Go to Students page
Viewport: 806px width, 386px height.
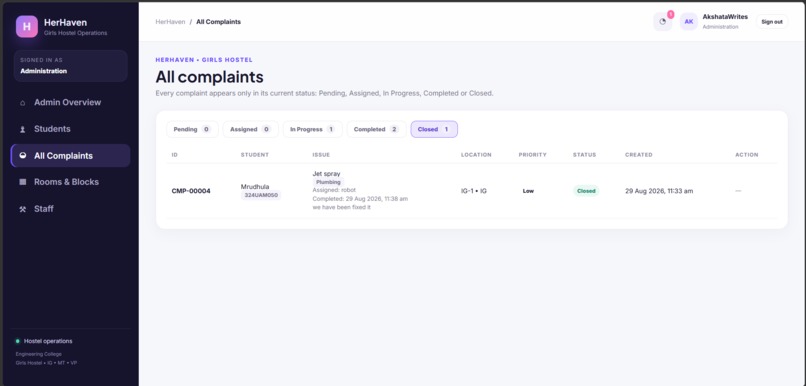tap(70, 129)
